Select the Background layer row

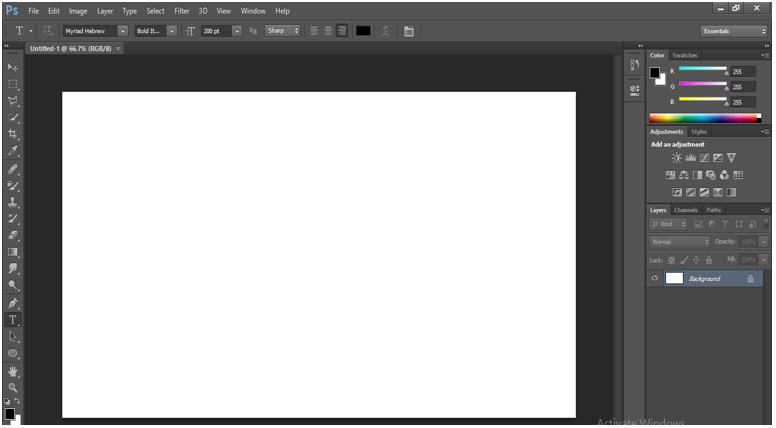click(704, 279)
